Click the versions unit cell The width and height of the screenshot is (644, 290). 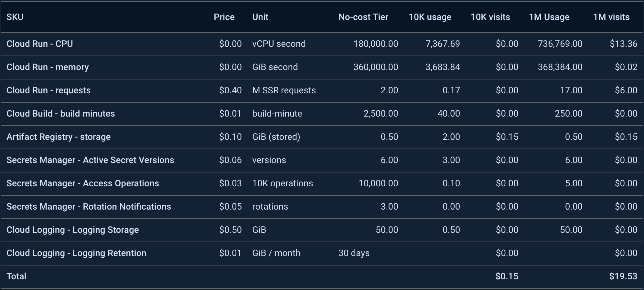pos(269,160)
